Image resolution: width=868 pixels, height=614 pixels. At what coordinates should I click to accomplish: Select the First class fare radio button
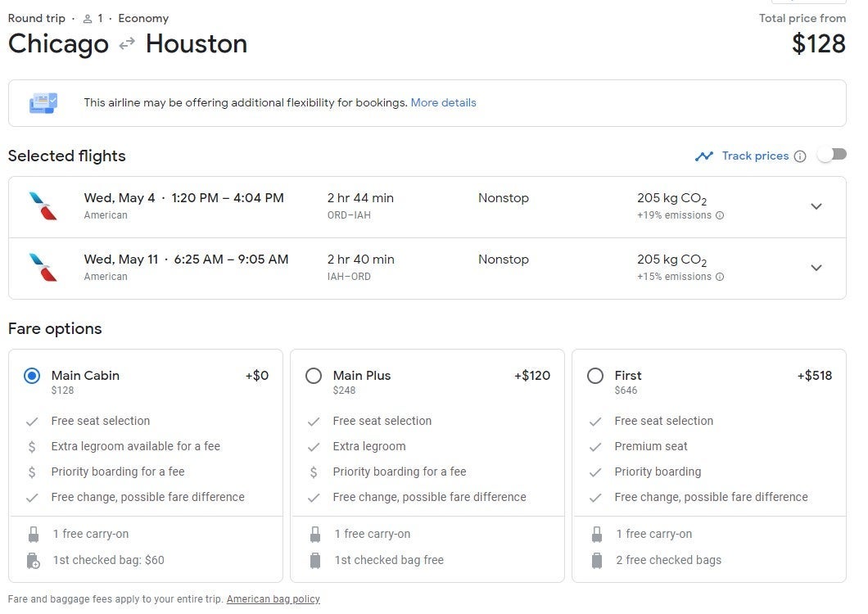pyautogui.click(x=595, y=376)
